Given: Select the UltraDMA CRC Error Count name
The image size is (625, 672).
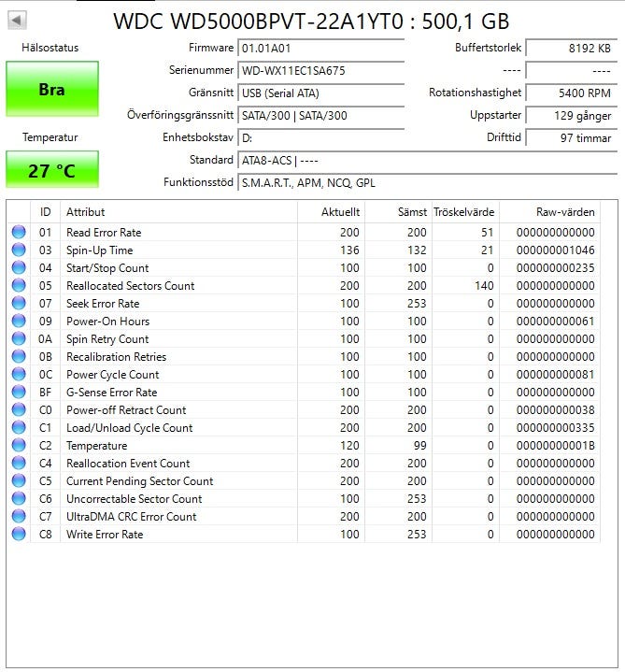Looking at the screenshot, I should [x=132, y=517].
